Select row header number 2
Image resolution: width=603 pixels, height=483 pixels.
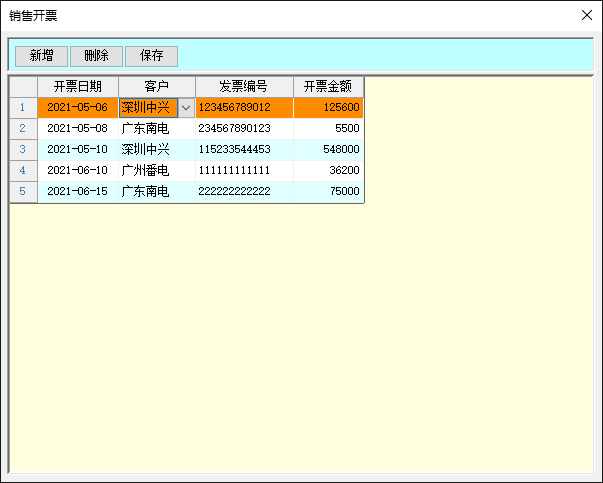(x=23, y=129)
